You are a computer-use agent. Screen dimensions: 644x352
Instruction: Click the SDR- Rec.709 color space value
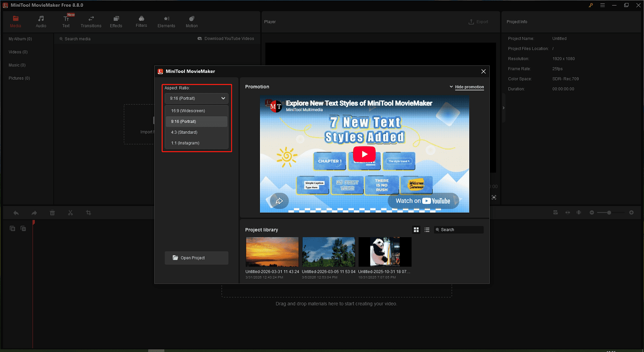[x=566, y=79]
